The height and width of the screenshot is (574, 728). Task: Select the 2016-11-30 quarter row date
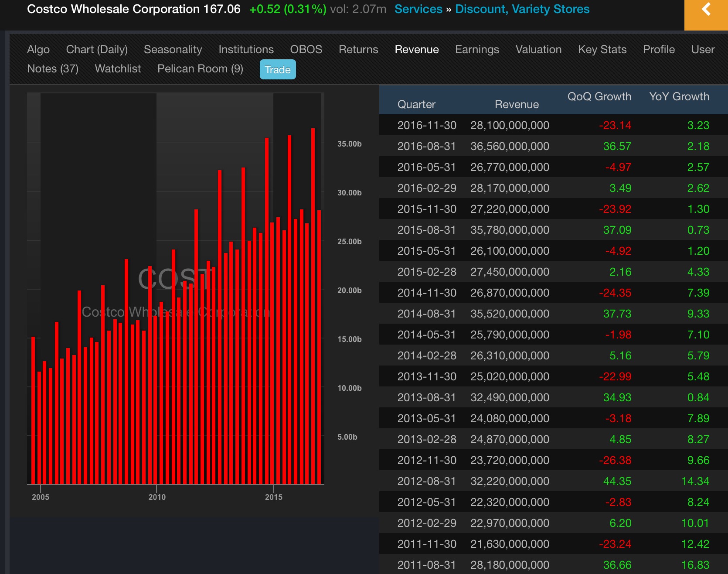(x=427, y=126)
